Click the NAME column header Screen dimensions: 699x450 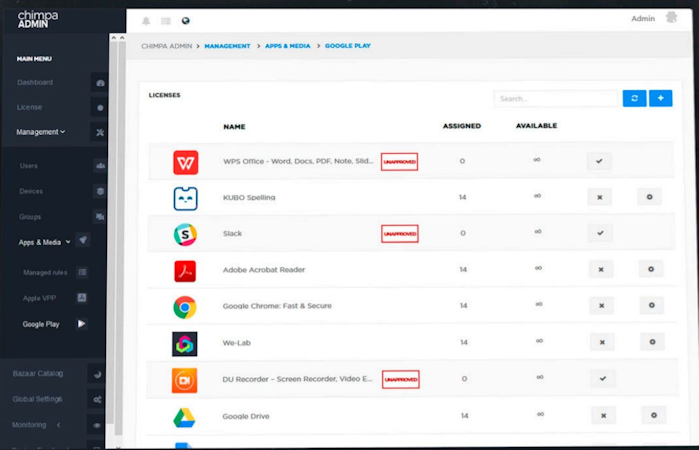234,127
